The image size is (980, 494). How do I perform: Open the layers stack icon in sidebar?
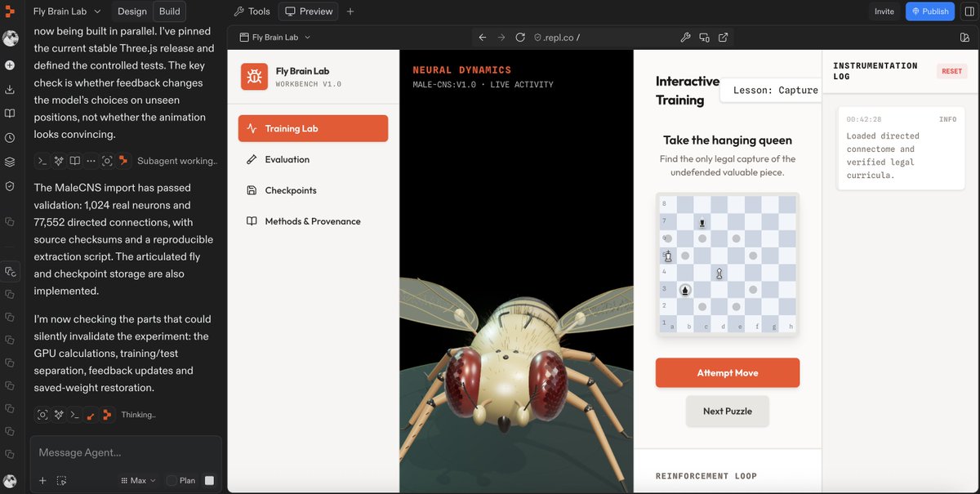[10, 162]
